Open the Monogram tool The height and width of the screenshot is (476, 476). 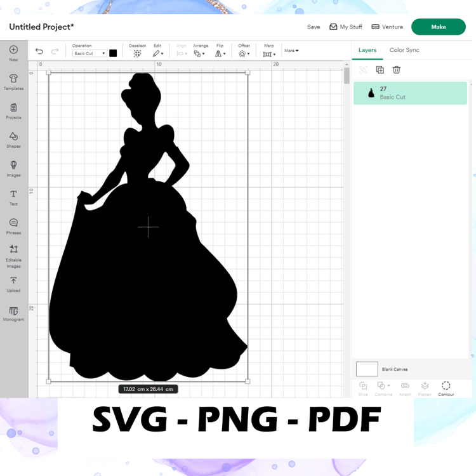pos(13,314)
